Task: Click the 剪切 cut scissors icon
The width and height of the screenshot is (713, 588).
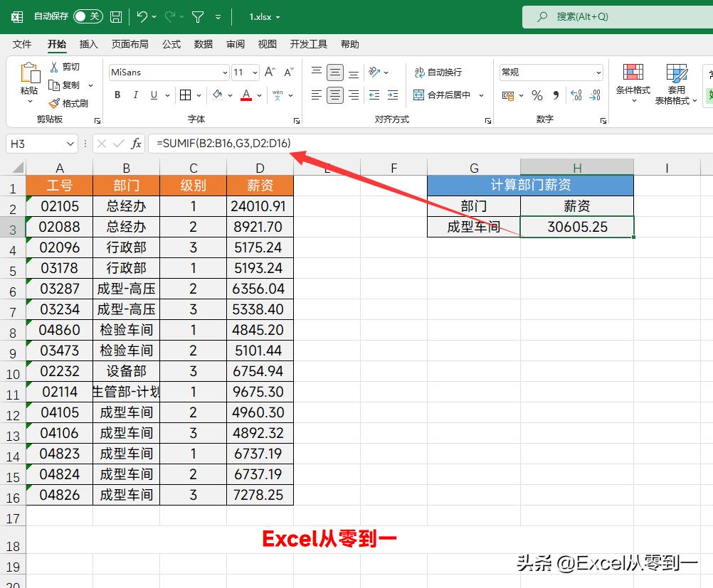Action: tap(56, 66)
